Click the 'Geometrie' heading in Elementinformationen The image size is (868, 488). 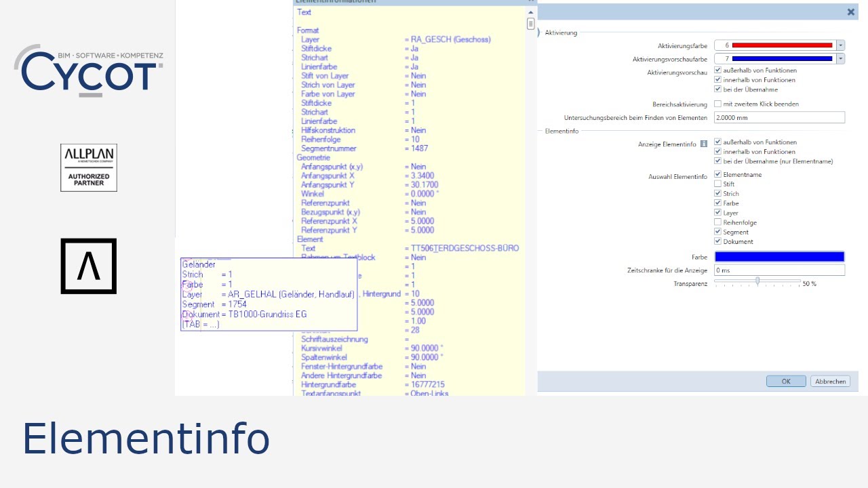[x=313, y=157]
